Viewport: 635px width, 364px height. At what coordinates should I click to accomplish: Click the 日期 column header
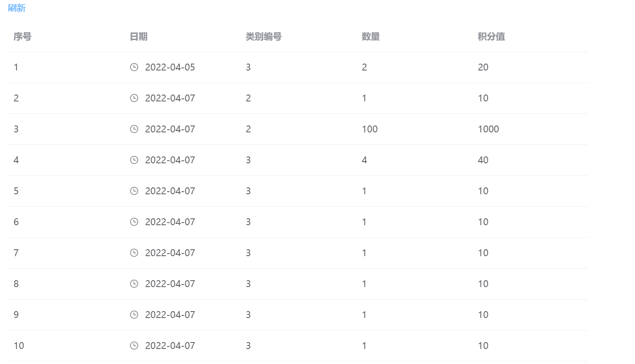tap(138, 37)
